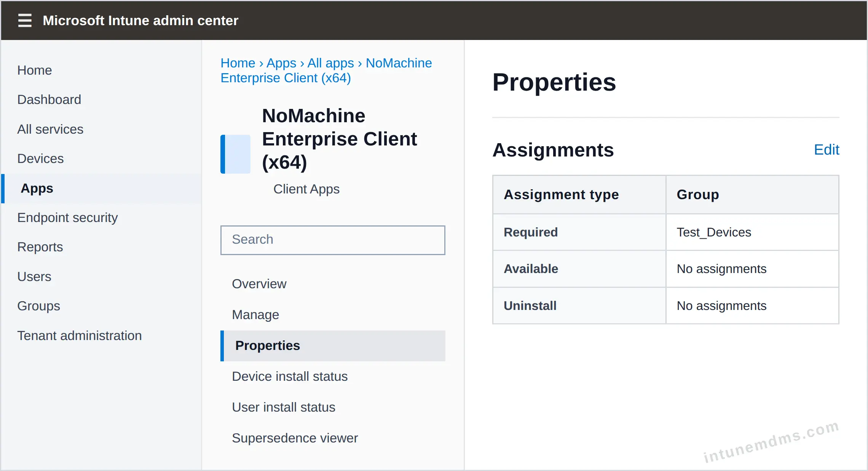Image resolution: width=868 pixels, height=471 pixels.
Task: Select the Required row label
Action: coord(531,232)
